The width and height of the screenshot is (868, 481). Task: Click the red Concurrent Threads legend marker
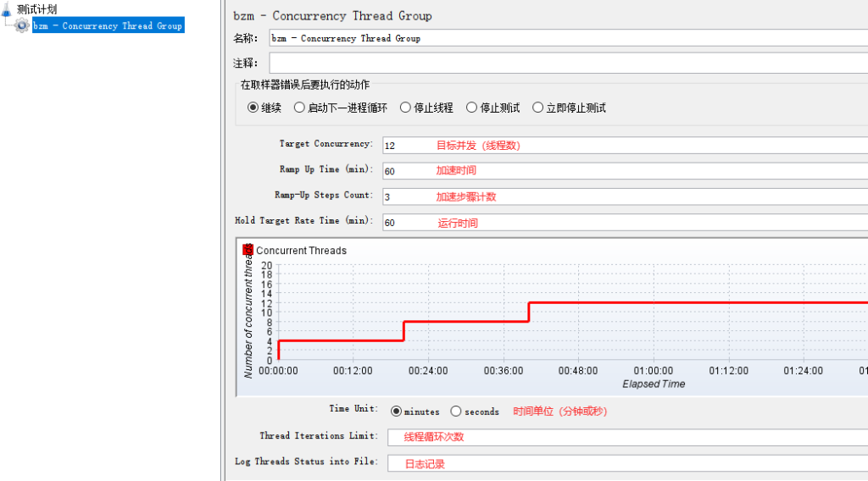248,250
